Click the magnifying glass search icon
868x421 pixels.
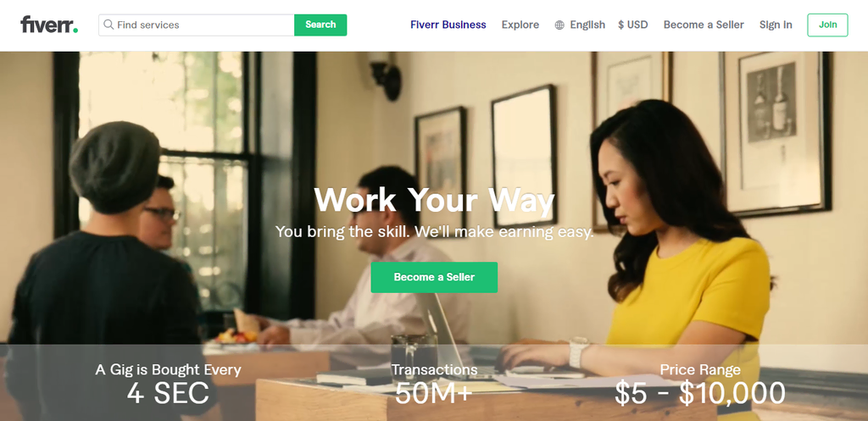point(108,25)
